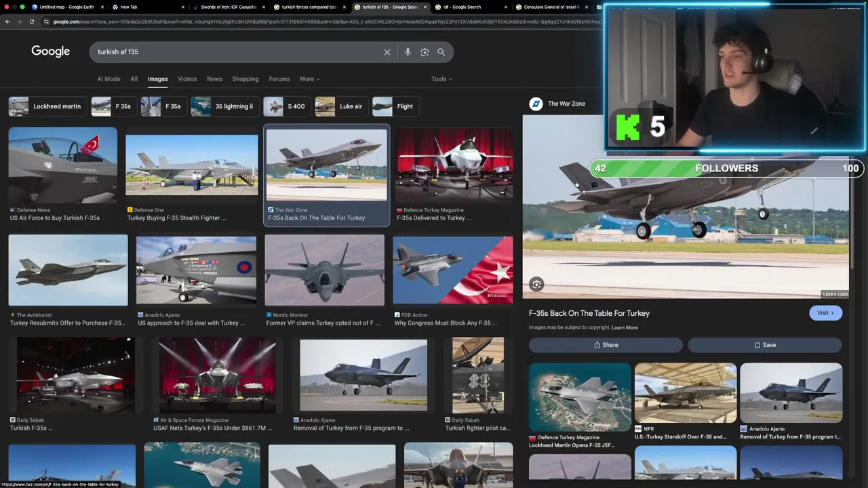Open site info icon in address bar
Image resolution: width=868 pixels, height=488 pixels.
[x=46, y=22]
